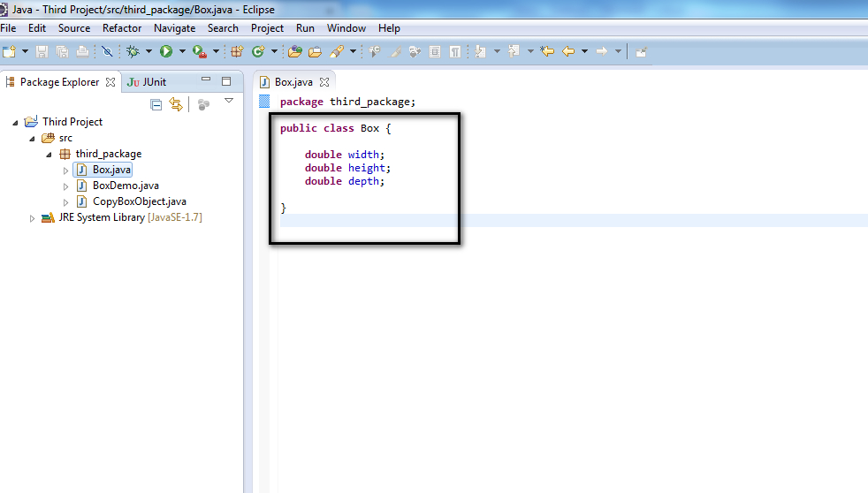Open the Project menu
868x493 pixels.
point(267,28)
